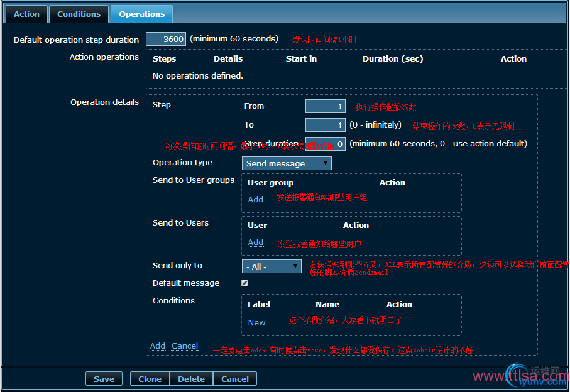Open the Conditions tab
The image size is (570, 392).
click(79, 14)
